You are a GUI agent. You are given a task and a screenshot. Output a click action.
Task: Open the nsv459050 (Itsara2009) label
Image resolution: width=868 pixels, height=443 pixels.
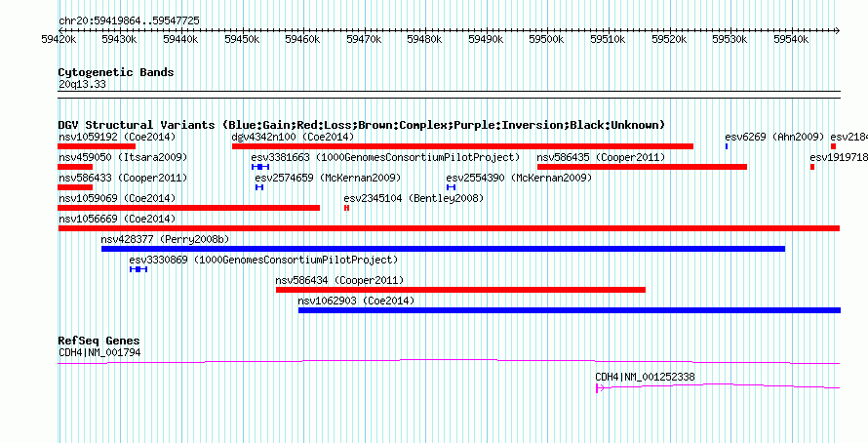click(123, 158)
